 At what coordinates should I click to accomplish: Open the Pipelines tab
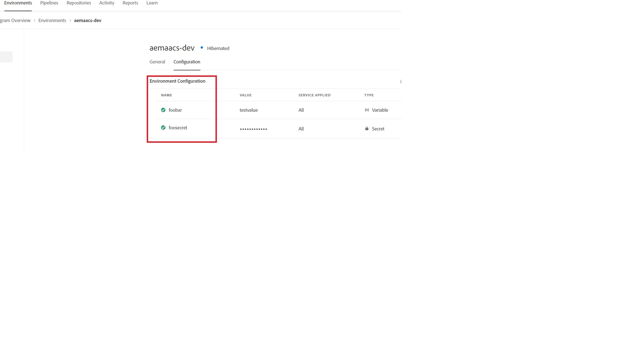pyautogui.click(x=49, y=3)
